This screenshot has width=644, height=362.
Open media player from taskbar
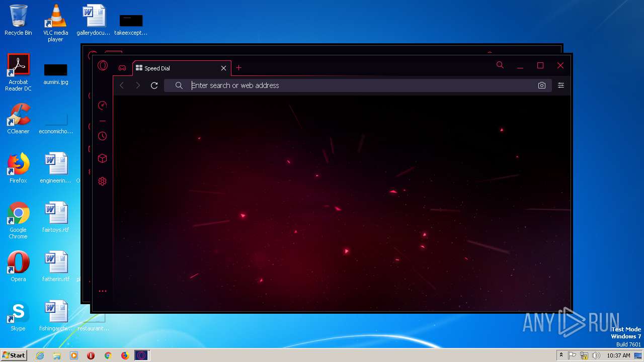pyautogui.click(x=74, y=355)
